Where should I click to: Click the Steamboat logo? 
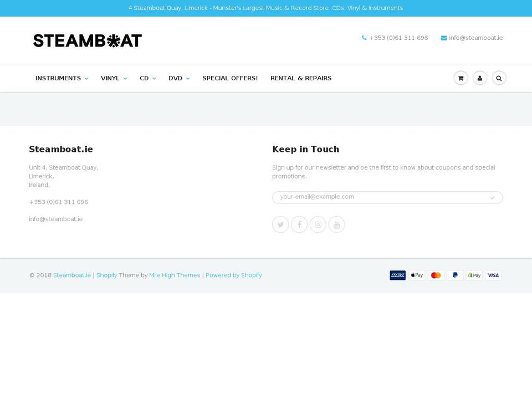(x=88, y=40)
